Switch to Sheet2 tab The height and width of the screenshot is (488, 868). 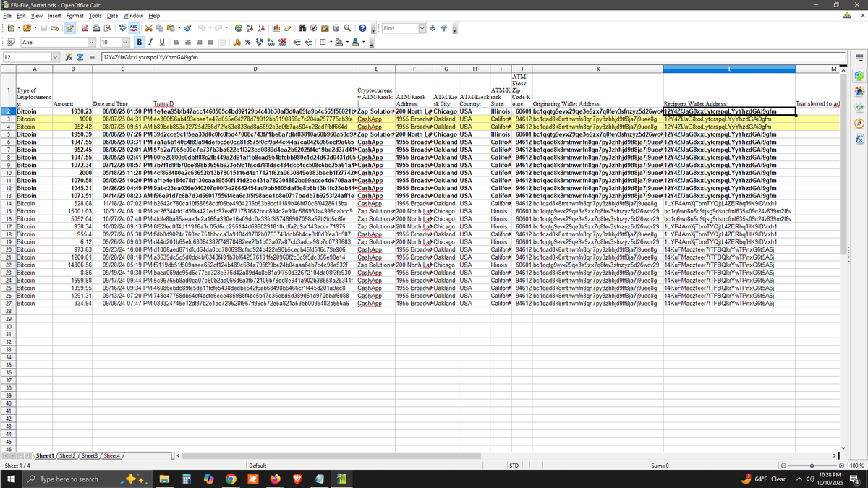[x=67, y=455]
